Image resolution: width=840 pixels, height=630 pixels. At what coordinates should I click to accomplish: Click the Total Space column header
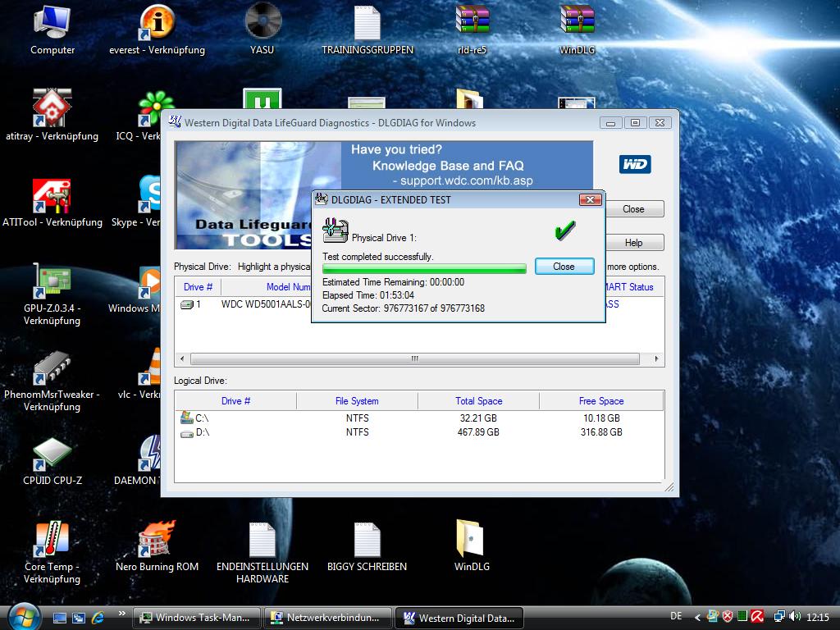click(478, 400)
